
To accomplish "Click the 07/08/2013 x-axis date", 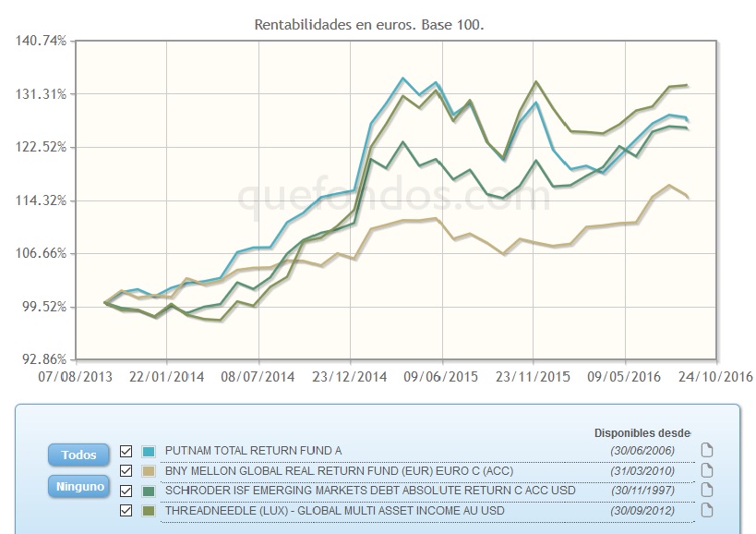I will point(75,376).
